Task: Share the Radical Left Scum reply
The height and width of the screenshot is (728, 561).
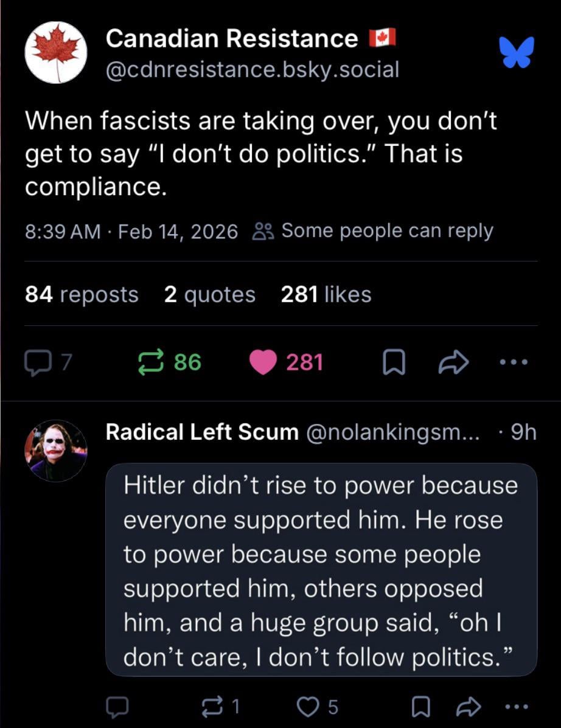Action: point(469,706)
